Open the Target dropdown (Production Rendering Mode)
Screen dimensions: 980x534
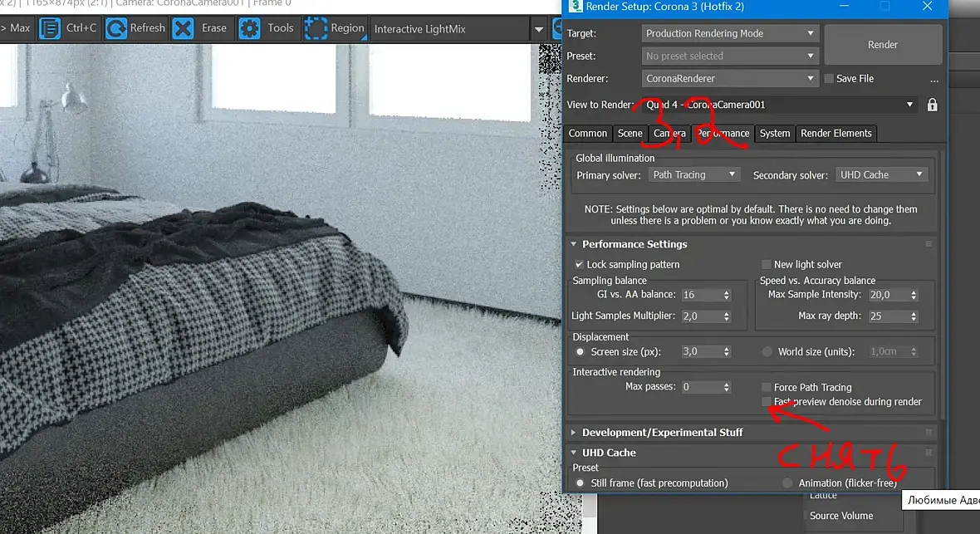click(729, 33)
